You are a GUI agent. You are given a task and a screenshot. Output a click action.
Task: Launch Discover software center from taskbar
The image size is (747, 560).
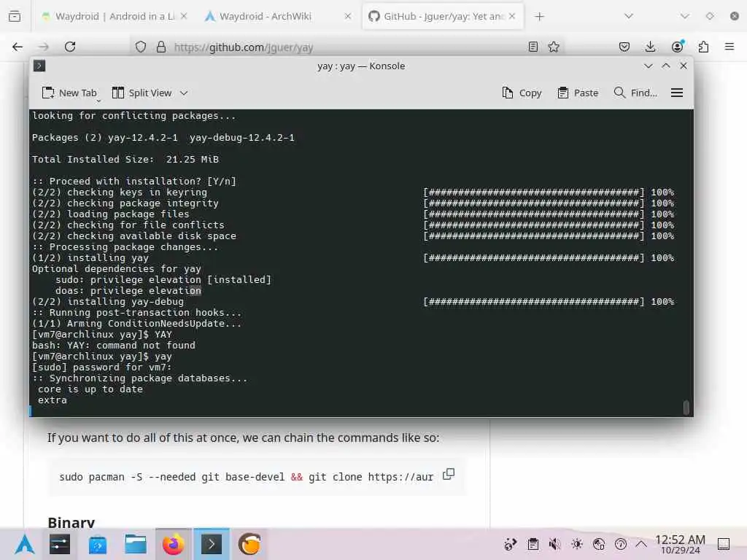coord(98,544)
